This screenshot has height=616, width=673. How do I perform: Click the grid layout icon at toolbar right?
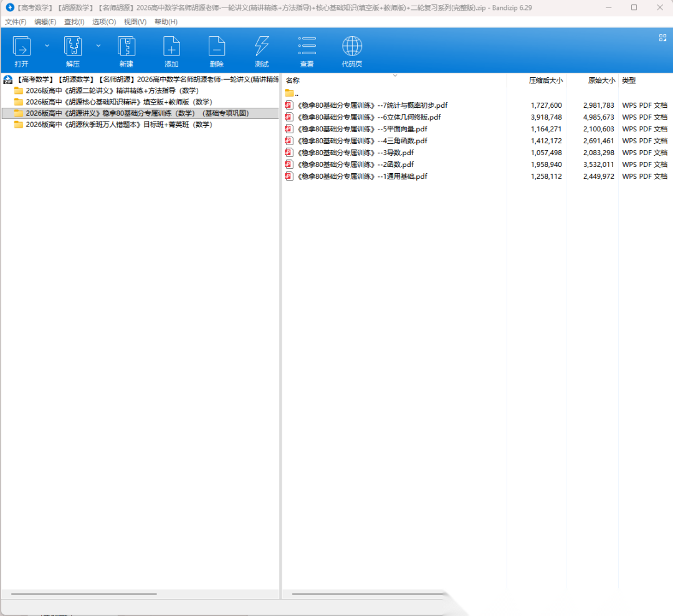662,38
